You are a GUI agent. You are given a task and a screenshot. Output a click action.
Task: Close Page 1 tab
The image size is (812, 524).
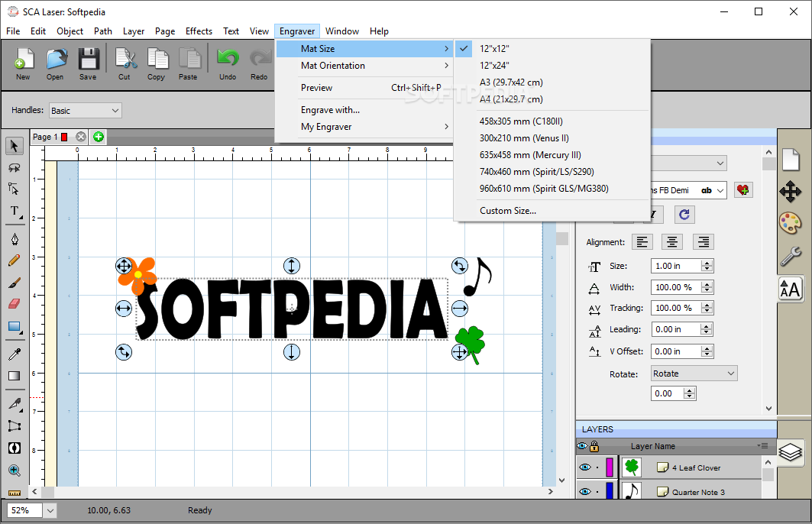coord(81,137)
